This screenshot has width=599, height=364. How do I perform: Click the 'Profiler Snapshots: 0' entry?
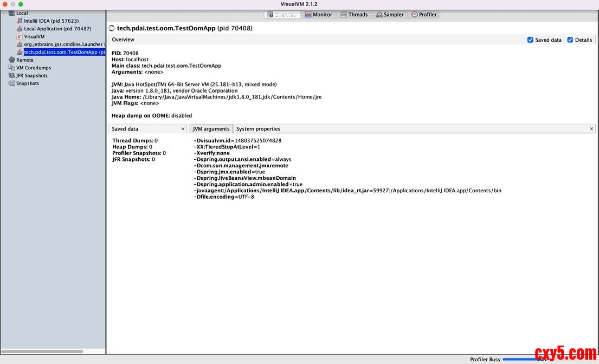pos(139,153)
